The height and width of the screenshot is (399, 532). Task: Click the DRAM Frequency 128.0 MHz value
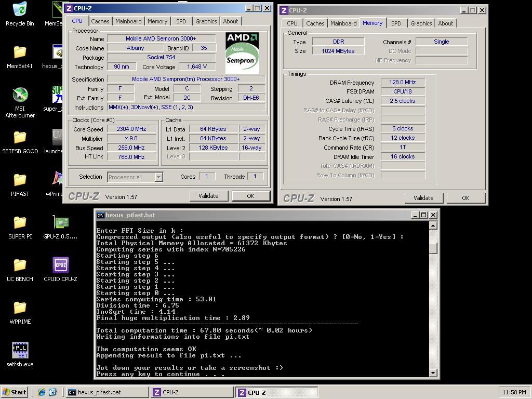click(x=403, y=82)
